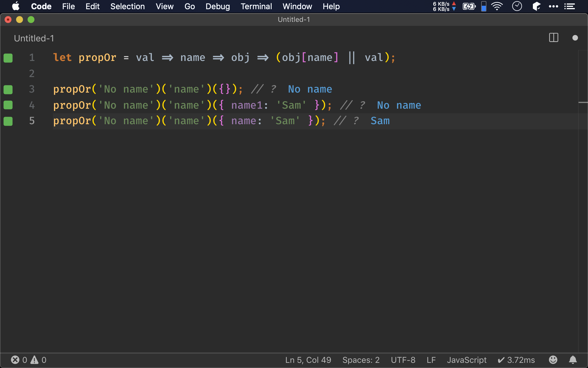The image size is (588, 368).
Task: Click the battery charging icon
Action: pos(469,6)
